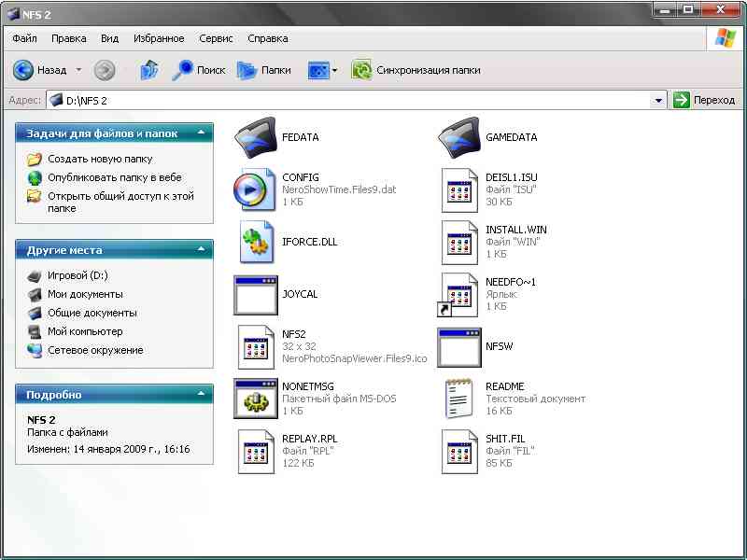Maximize the NFS 2 window
747x560 pixels.
point(688,9)
